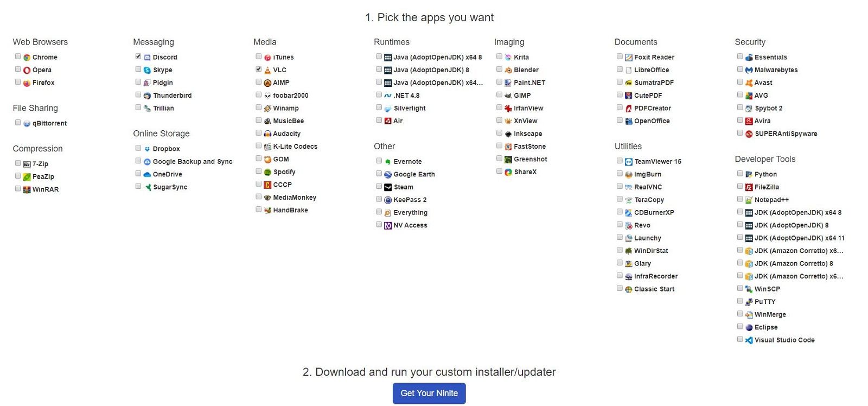Click the Blender icon
Screen dimensions: 868x406
coord(508,70)
